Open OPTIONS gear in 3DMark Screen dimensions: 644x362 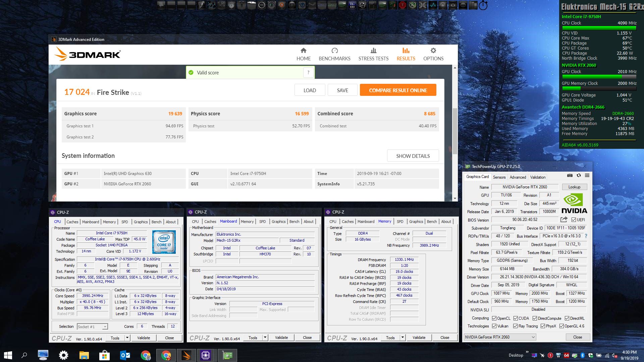click(433, 51)
